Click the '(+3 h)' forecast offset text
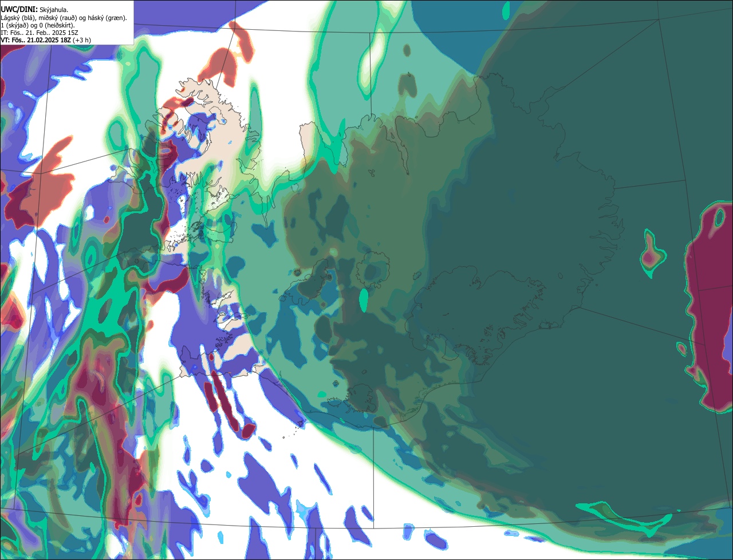 click(x=82, y=40)
